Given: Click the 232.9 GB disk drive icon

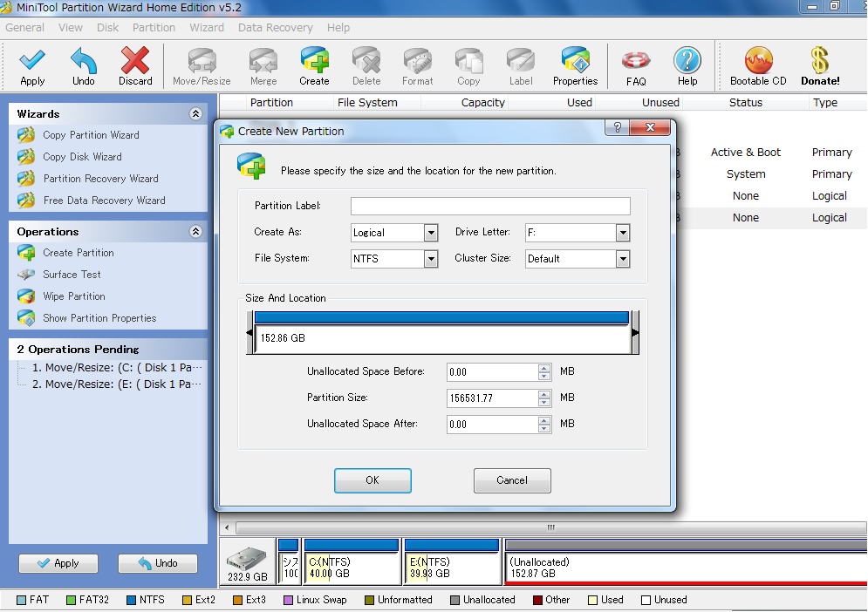Looking at the screenshot, I should (247, 560).
